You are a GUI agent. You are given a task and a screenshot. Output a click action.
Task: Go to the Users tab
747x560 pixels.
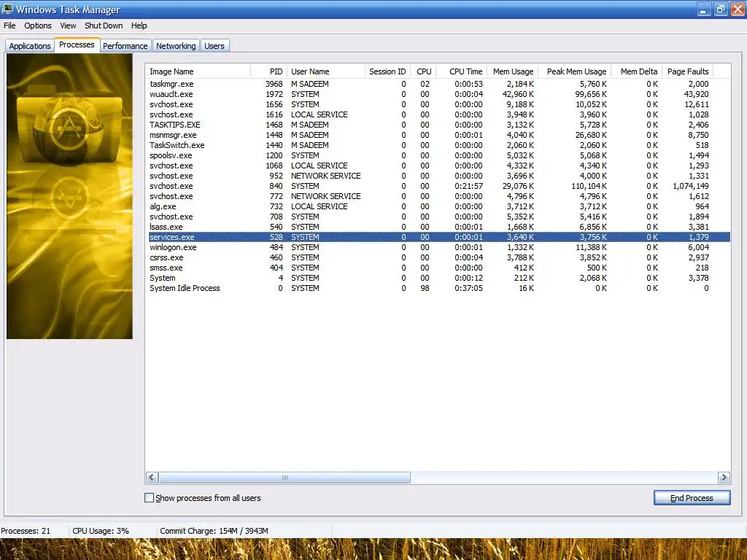click(x=214, y=46)
